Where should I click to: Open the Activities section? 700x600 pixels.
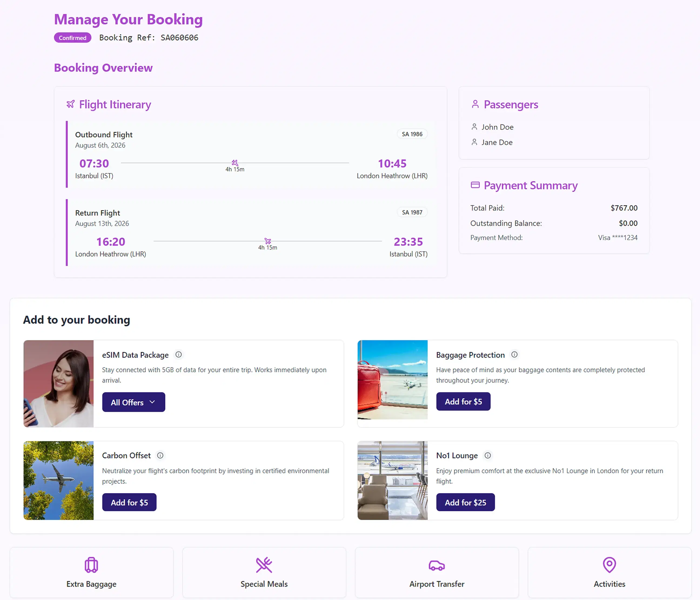pyautogui.click(x=609, y=572)
